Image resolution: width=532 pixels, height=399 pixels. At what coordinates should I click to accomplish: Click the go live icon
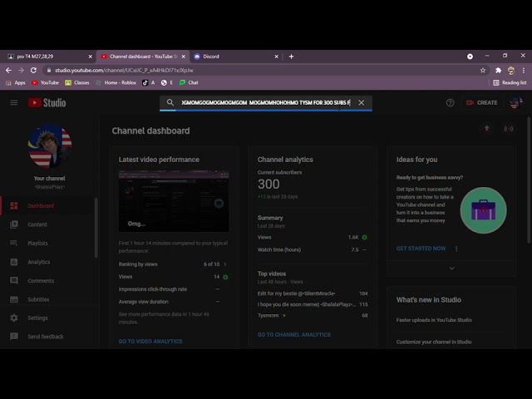point(508,129)
